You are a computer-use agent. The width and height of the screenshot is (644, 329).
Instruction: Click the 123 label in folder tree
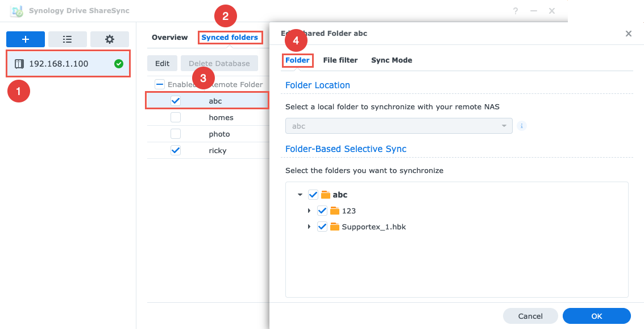point(348,211)
